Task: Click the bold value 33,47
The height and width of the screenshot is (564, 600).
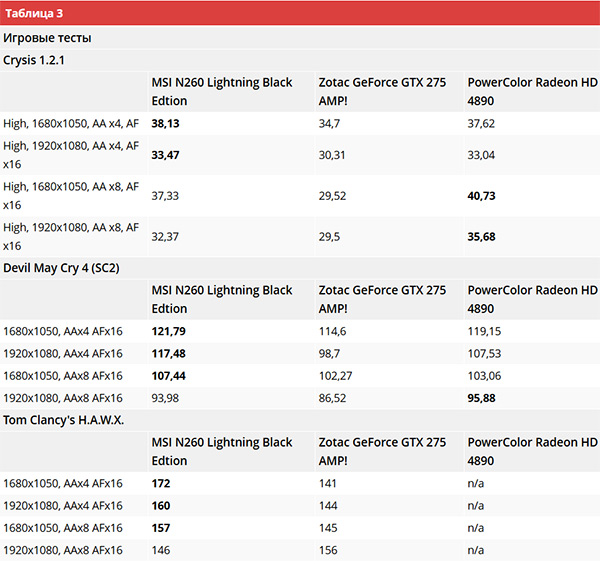Action: coord(165,155)
